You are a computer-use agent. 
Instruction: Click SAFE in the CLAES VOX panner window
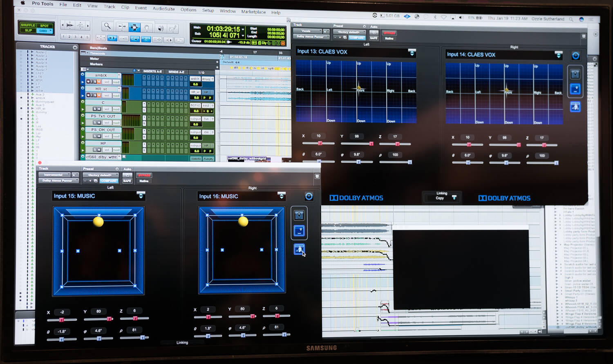374,38
